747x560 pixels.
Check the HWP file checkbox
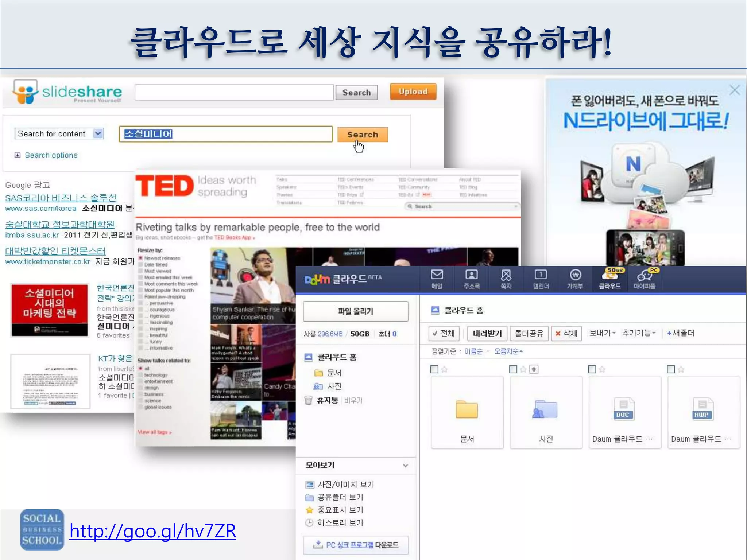point(671,369)
